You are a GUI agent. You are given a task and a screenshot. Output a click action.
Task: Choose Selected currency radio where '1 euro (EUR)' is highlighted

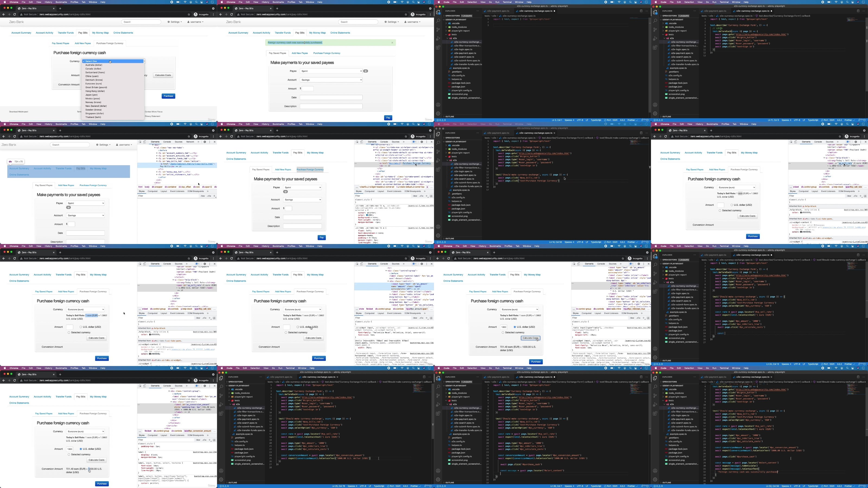pyautogui.click(x=69, y=332)
